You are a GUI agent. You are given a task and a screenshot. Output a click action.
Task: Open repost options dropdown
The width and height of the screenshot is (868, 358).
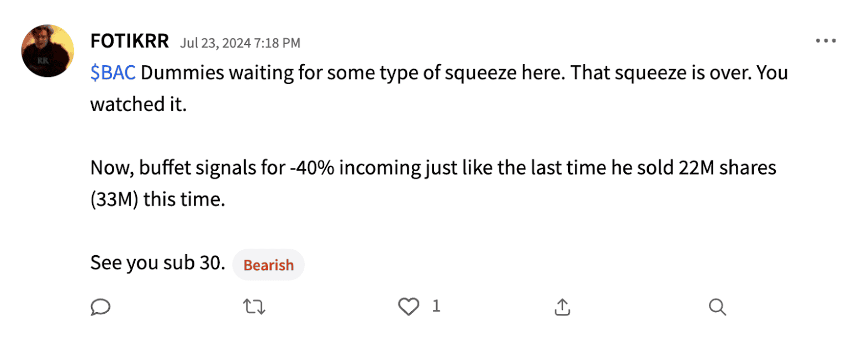[254, 307]
